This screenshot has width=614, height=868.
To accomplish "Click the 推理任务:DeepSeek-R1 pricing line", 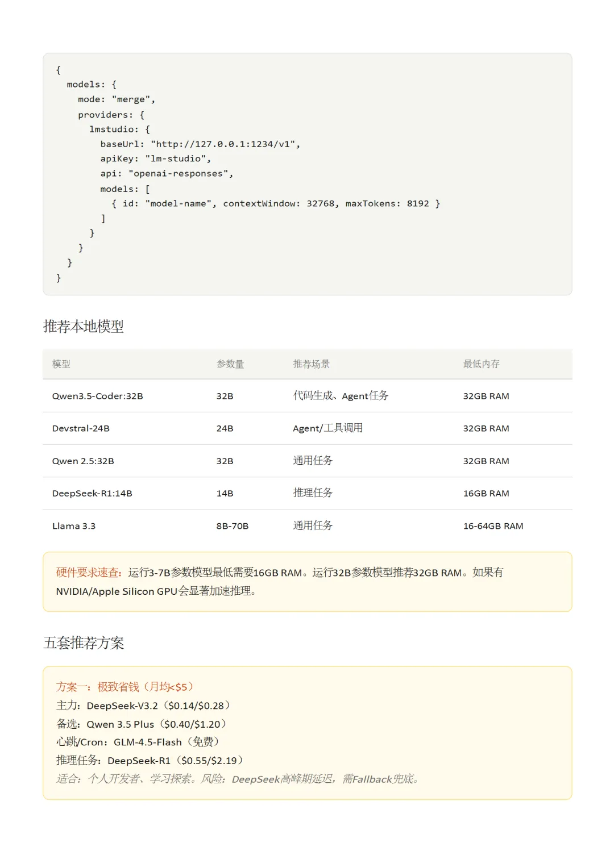I will point(150,761).
